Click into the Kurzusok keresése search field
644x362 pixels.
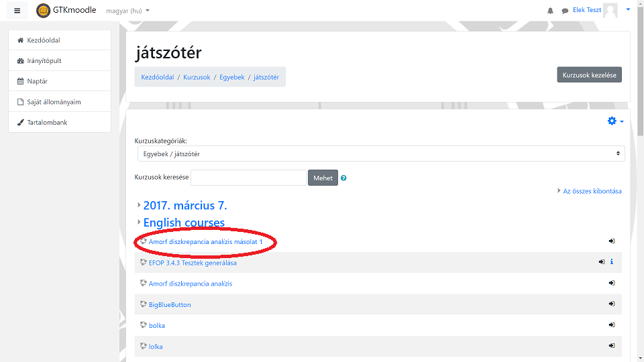tap(248, 178)
